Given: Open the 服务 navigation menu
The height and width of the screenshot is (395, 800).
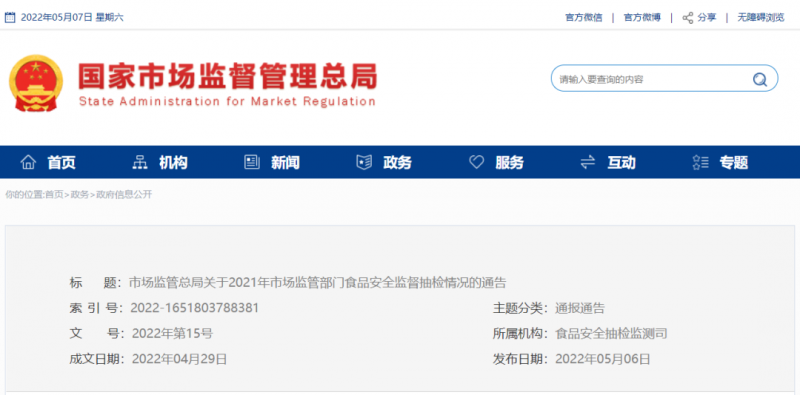Looking at the screenshot, I should tap(509, 163).
